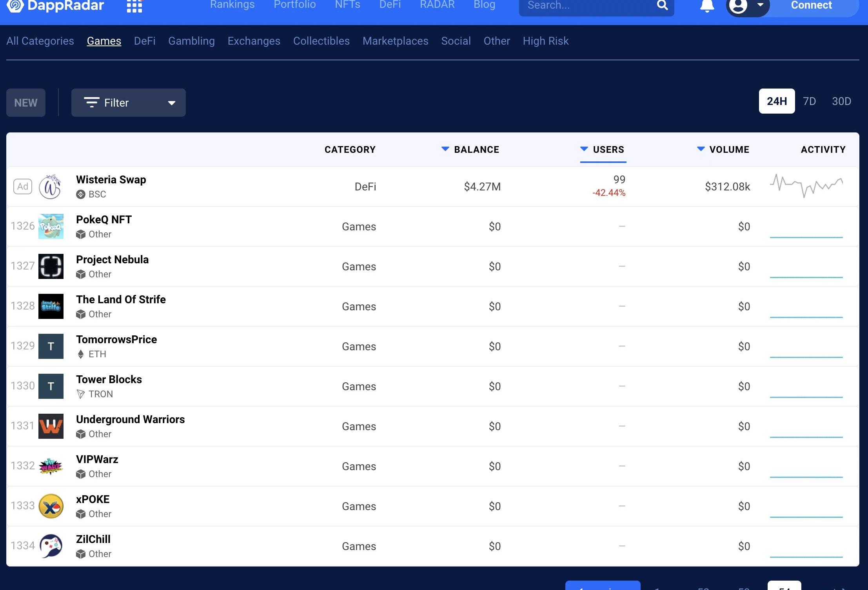Image resolution: width=868 pixels, height=590 pixels.
Task: Click the BSC chain icon under Wisteria Swap
Action: 81,194
